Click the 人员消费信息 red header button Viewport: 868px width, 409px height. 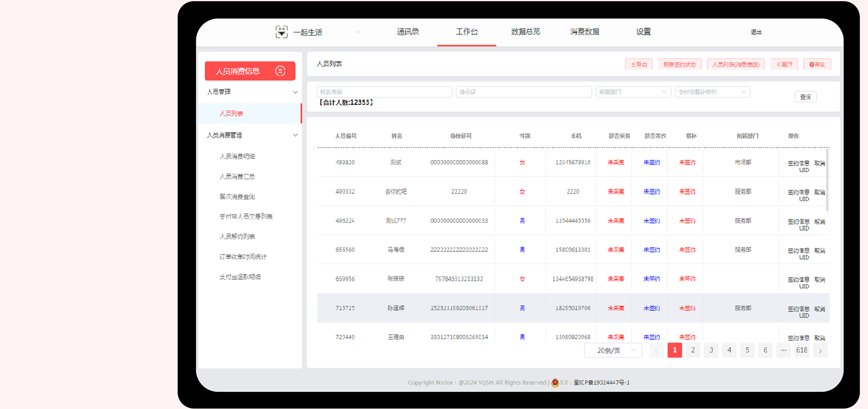click(x=250, y=71)
